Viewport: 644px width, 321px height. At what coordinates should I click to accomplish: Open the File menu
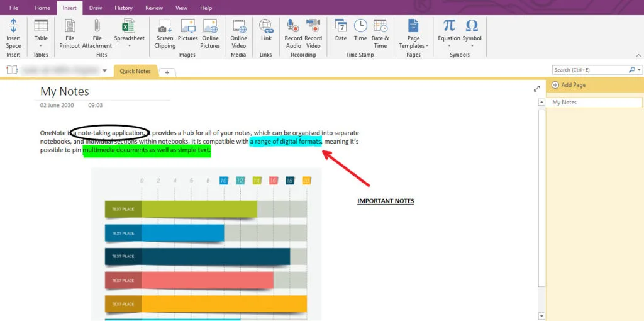point(14,8)
